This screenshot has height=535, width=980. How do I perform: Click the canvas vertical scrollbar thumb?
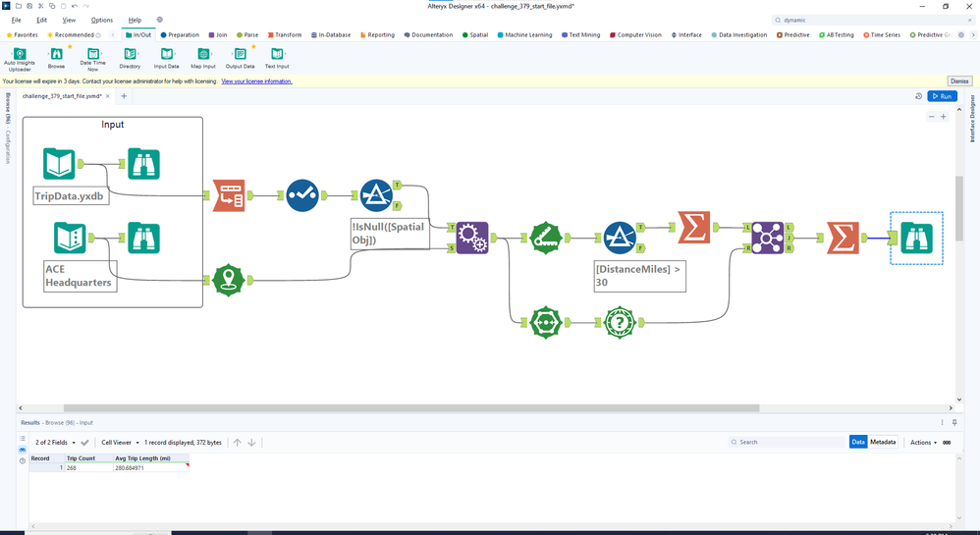958,207
